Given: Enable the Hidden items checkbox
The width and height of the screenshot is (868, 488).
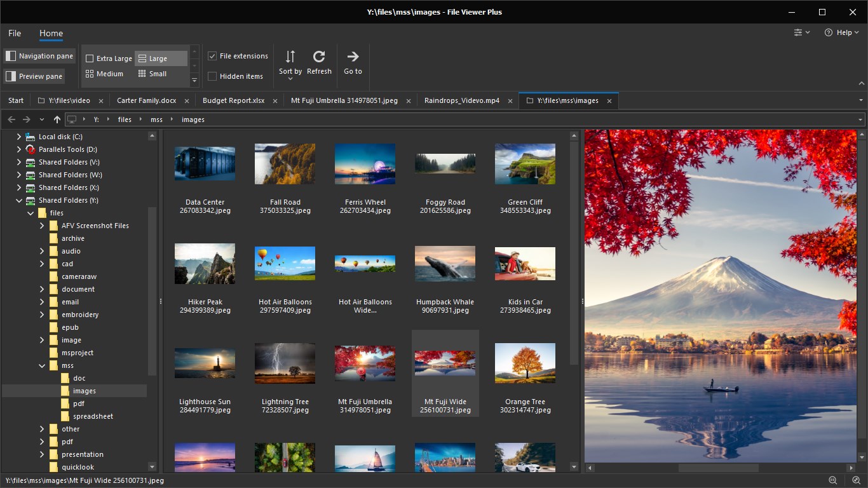Looking at the screenshot, I should coord(212,76).
